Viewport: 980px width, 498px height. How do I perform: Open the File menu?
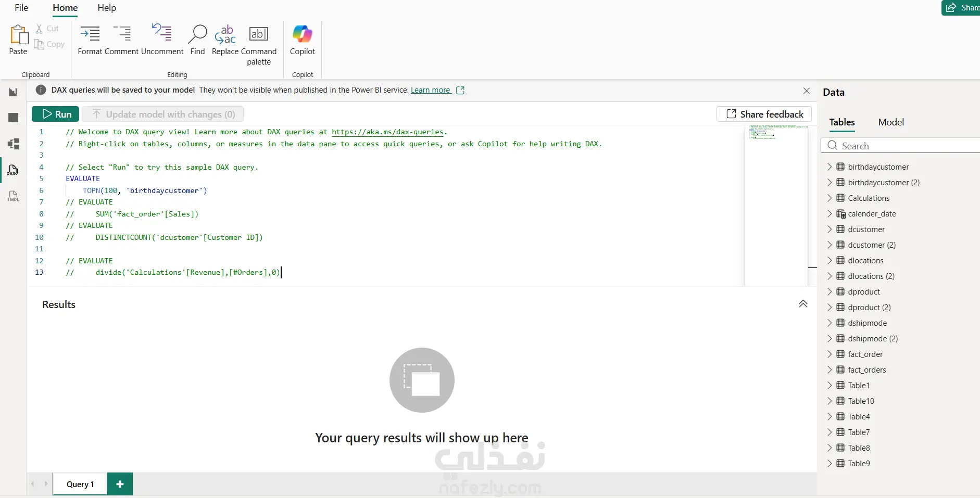click(x=21, y=8)
